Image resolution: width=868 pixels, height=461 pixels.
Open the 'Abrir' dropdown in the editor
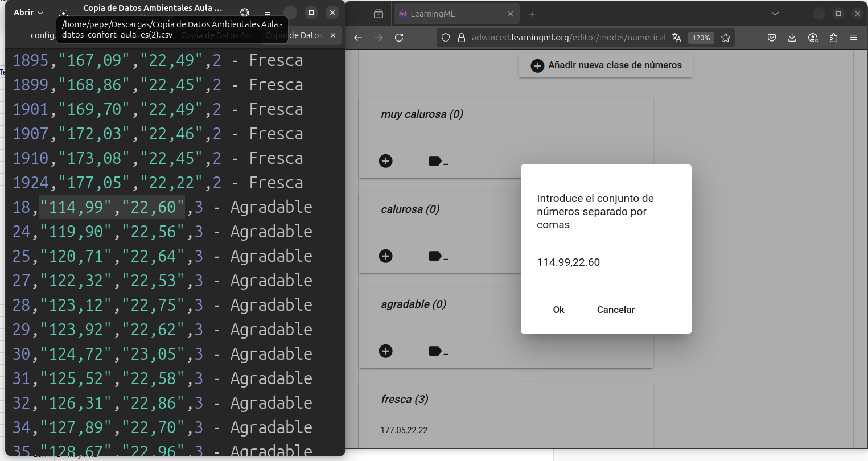(27, 11)
